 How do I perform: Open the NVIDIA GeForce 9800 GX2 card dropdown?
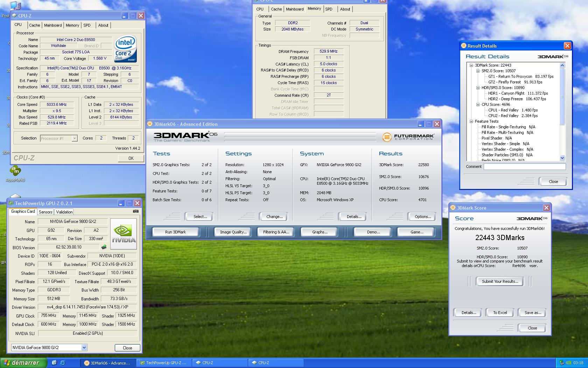(84, 347)
